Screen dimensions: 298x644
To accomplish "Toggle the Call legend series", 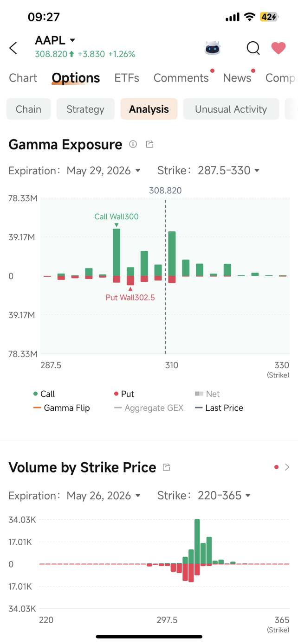I will pyautogui.click(x=44, y=394).
